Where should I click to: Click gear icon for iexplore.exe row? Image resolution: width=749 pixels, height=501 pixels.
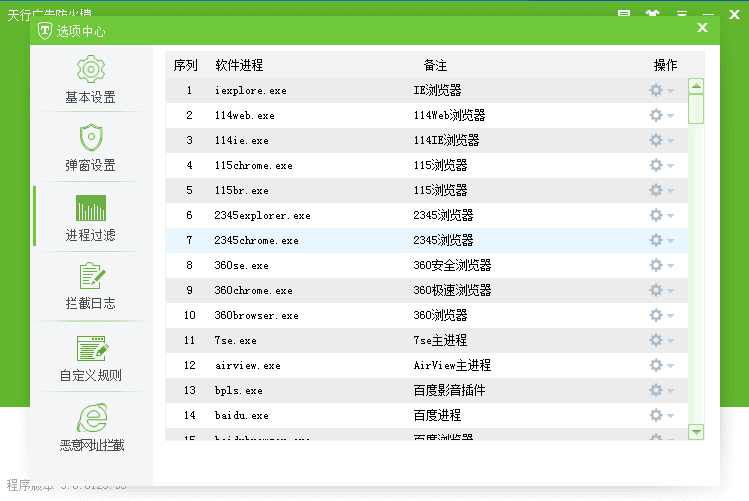click(656, 90)
